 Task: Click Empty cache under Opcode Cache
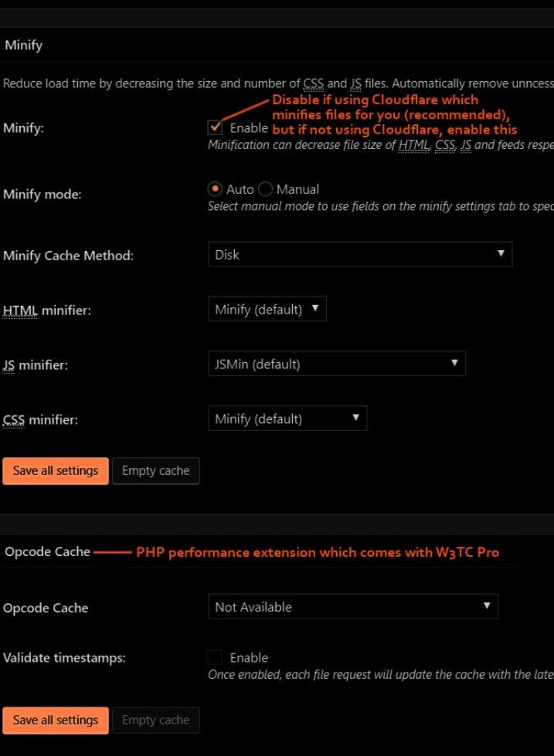tap(156, 720)
